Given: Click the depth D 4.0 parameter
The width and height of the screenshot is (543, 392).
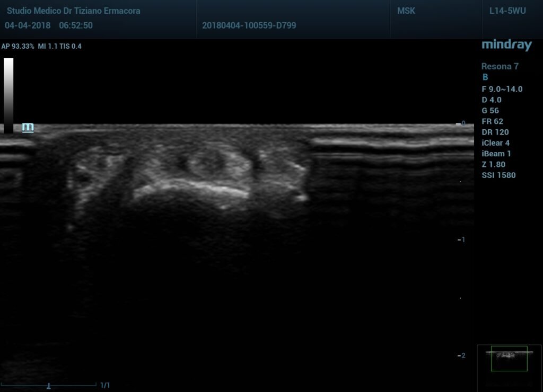Looking at the screenshot, I should [491, 100].
